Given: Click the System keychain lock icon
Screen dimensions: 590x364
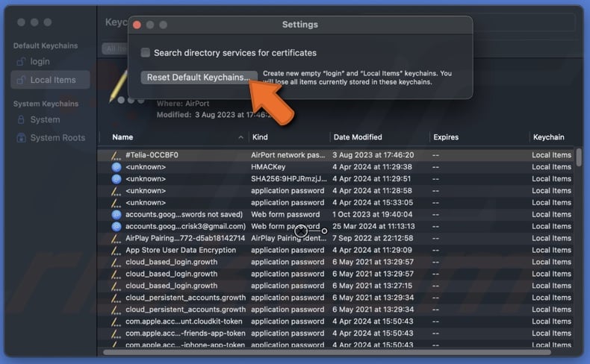Looking at the screenshot, I should tap(21, 119).
